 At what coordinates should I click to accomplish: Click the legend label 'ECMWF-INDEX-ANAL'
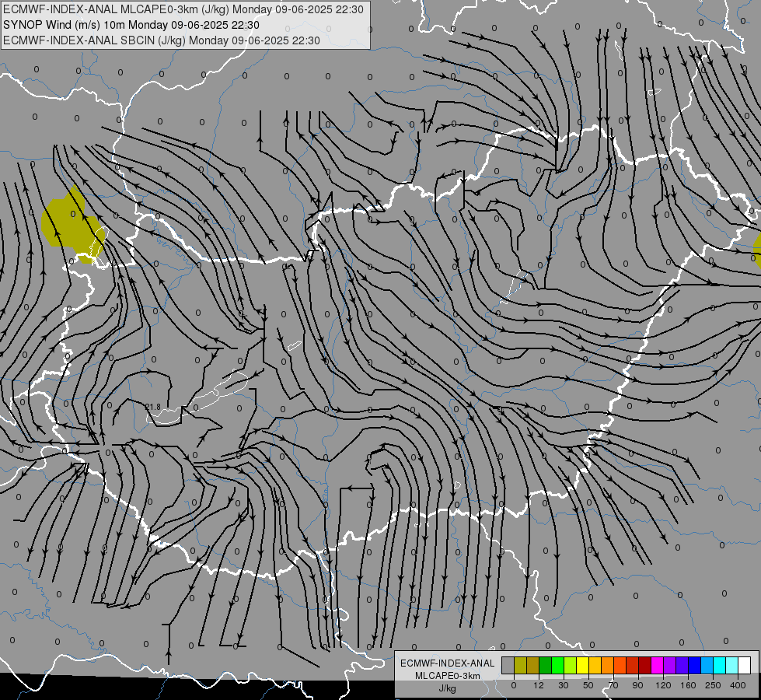(447, 663)
